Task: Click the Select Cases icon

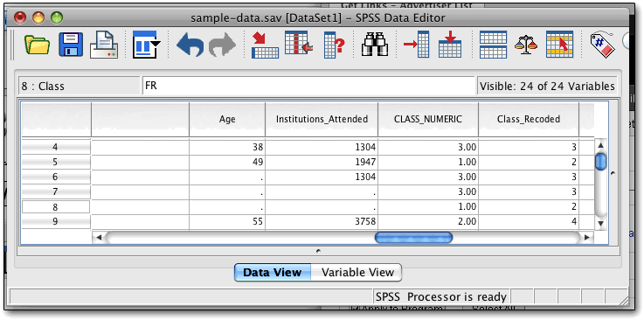Action: coord(559,45)
